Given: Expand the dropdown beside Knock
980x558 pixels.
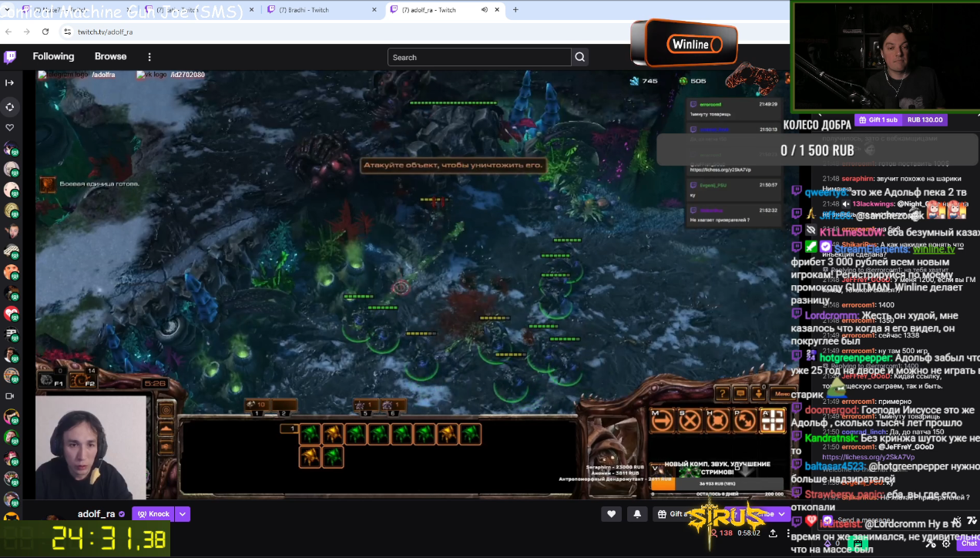Looking at the screenshot, I should (183, 514).
